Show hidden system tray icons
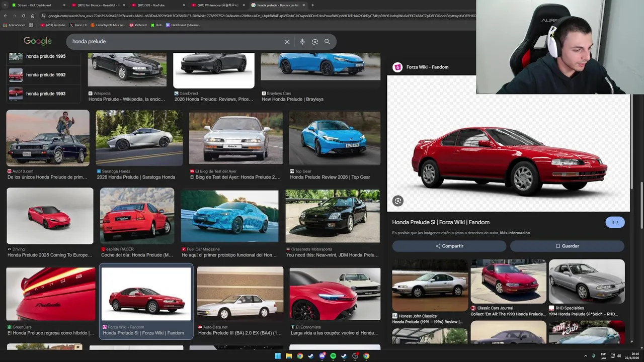 585,356
